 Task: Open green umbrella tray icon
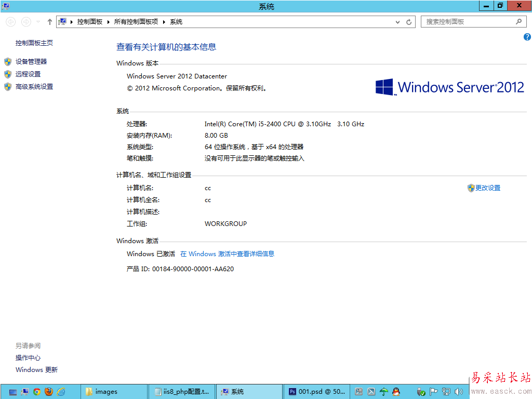point(384,392)
